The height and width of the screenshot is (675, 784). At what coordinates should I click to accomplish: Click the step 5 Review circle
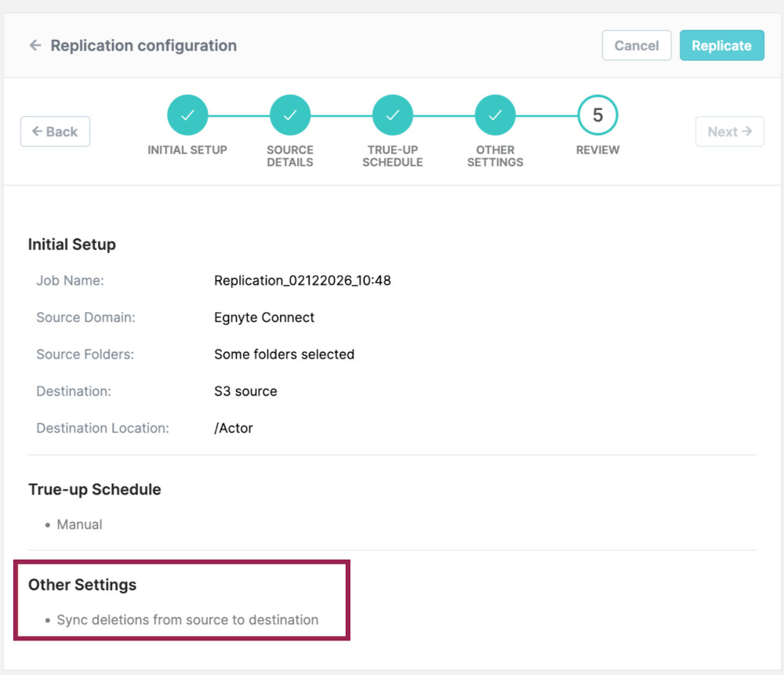coord(597,115)
